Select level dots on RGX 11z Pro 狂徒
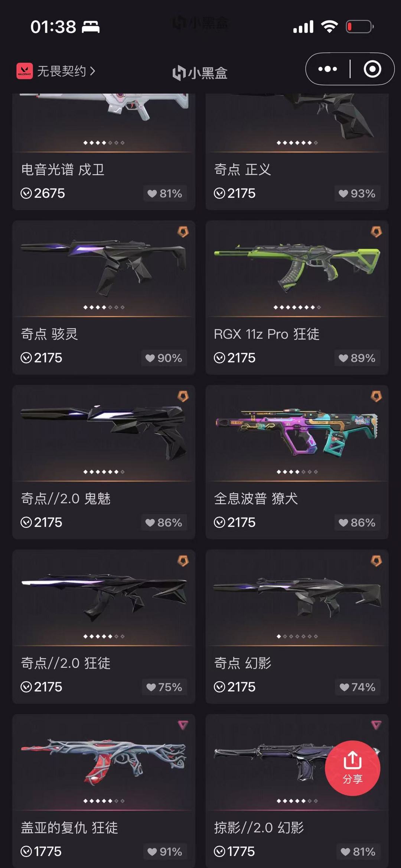The width and height of the screenshot is (401, 868). tap(297, 307)
